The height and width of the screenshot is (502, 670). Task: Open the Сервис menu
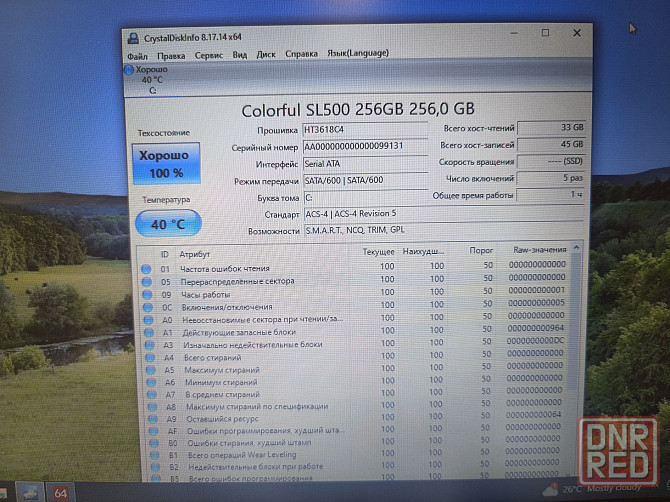click(209, 55)
